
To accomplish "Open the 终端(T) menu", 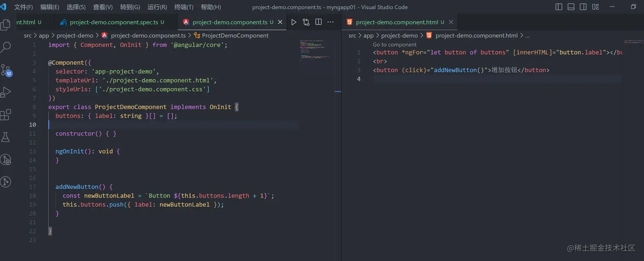I will [184, 7].
